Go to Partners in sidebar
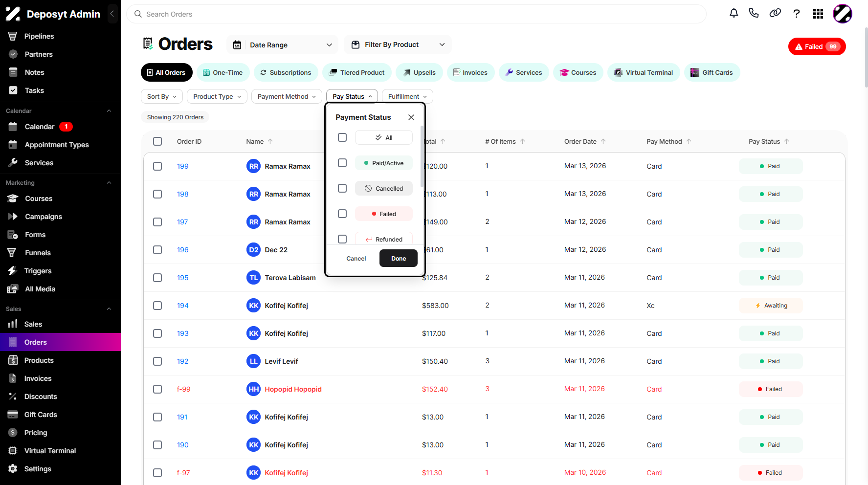The image size is (868, 485). tap(39, 54)
